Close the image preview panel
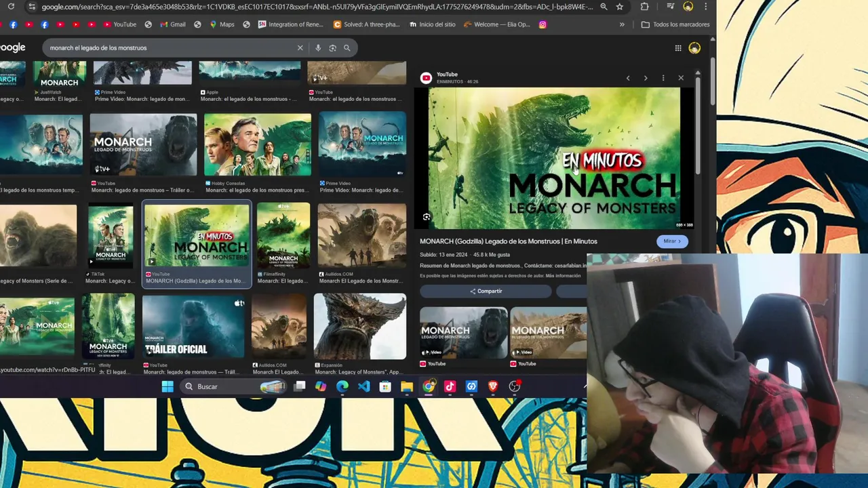The width and height of the screenshot is (868, 488). coord(681,78)
